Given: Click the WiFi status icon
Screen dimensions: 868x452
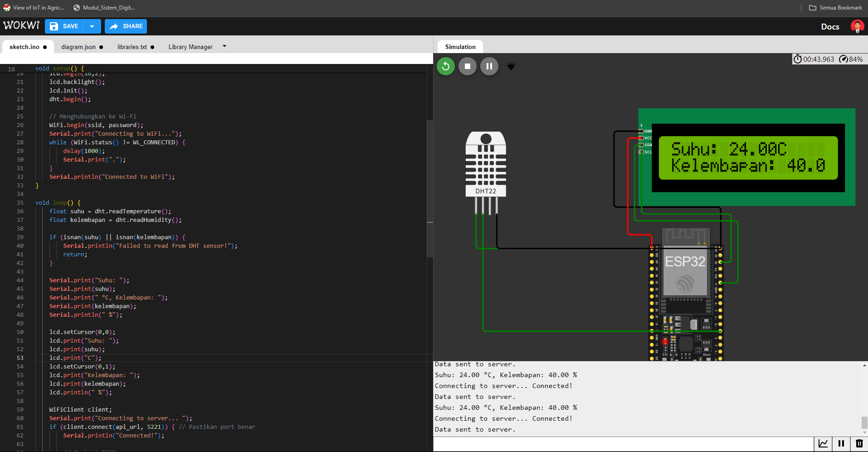Looking at the screenshot, I should [x=511, y=67].
